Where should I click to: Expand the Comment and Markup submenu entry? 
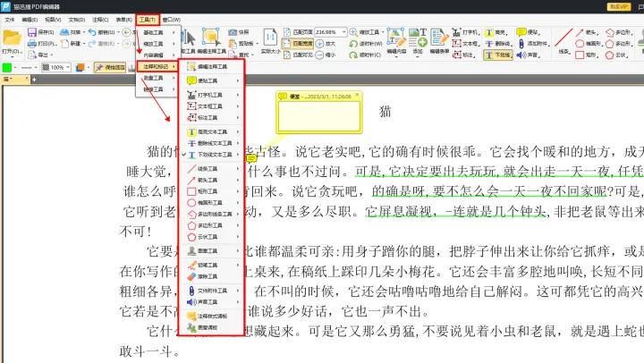pos(158,66)
